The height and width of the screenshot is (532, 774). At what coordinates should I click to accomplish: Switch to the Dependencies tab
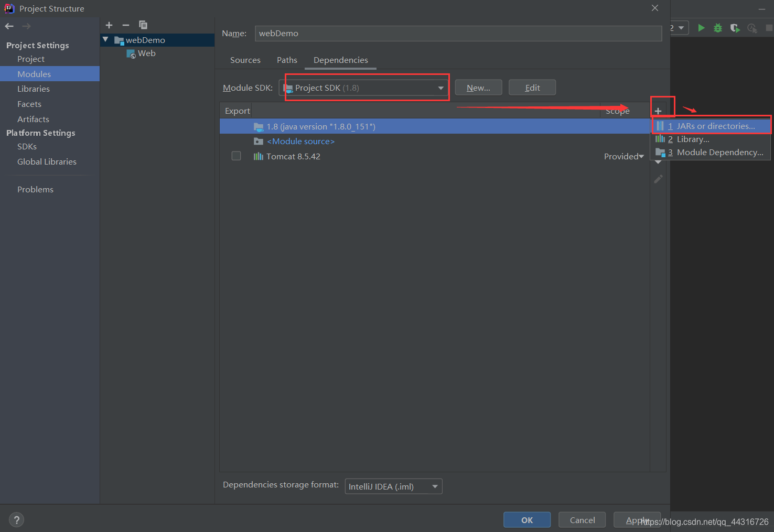click(x=341, y=60)
